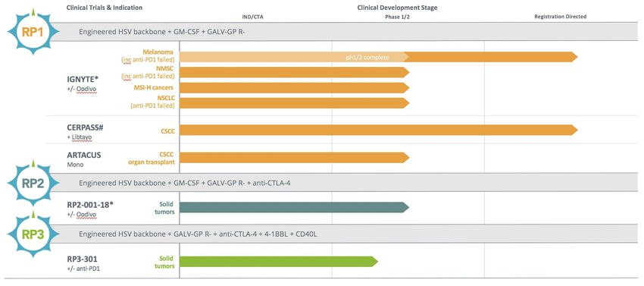The height and width of the screenshot is (286, 644).
Task: Select the ARTACUS CSCC organ transplant bar
Action: point(295,158)
